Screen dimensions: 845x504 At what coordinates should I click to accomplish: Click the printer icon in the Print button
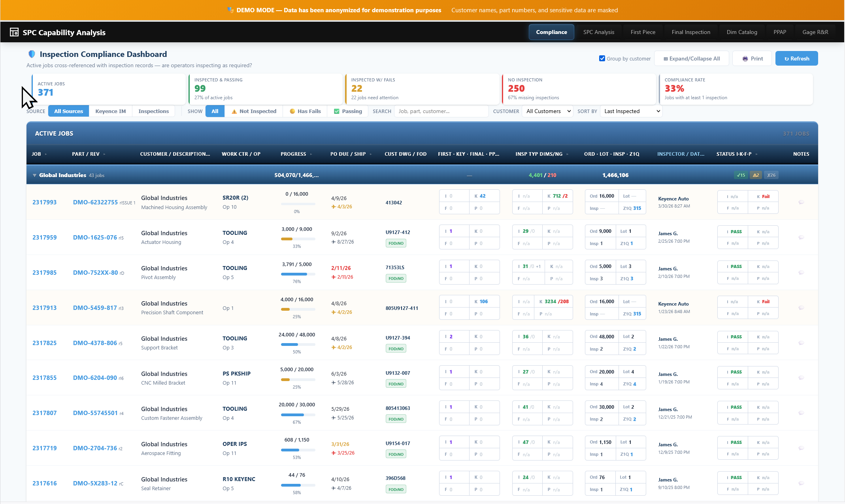coord(745,59)
